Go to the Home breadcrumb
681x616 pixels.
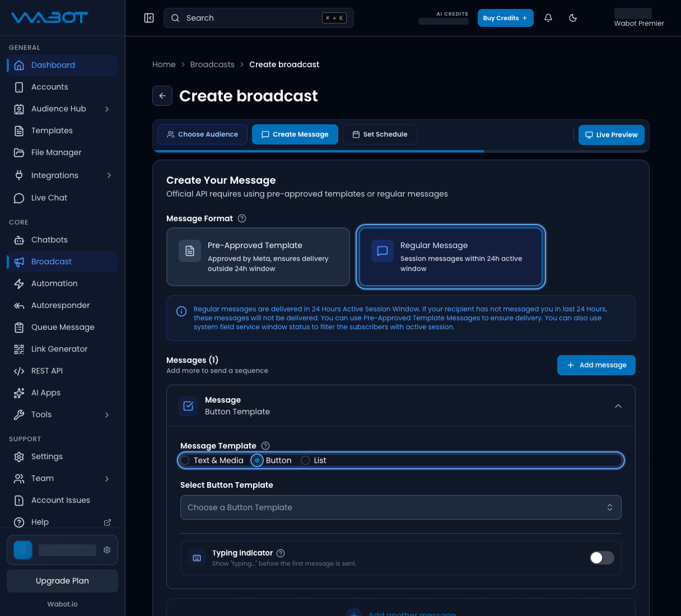pos(164,64)
